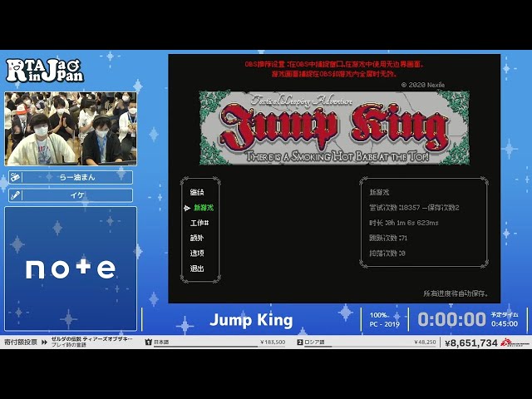
Task: Open the 额外 (Extras) menu entry
Action: coord(197,239)
